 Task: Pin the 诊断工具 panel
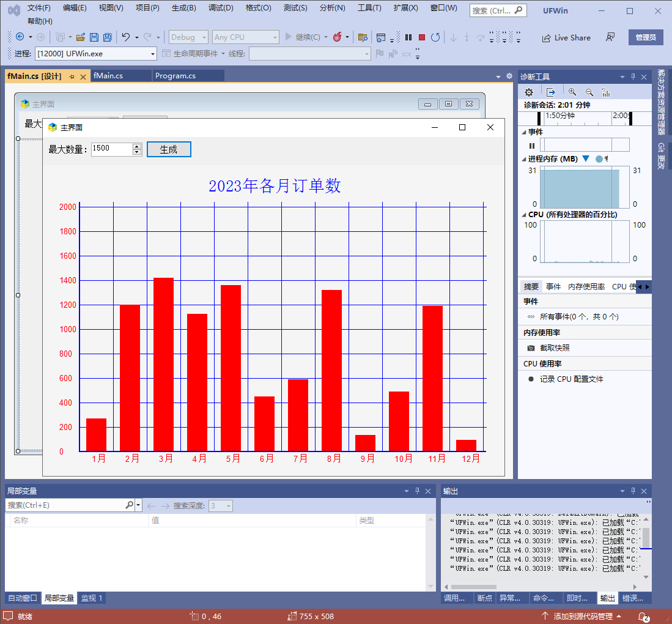(x=633, y=76)
